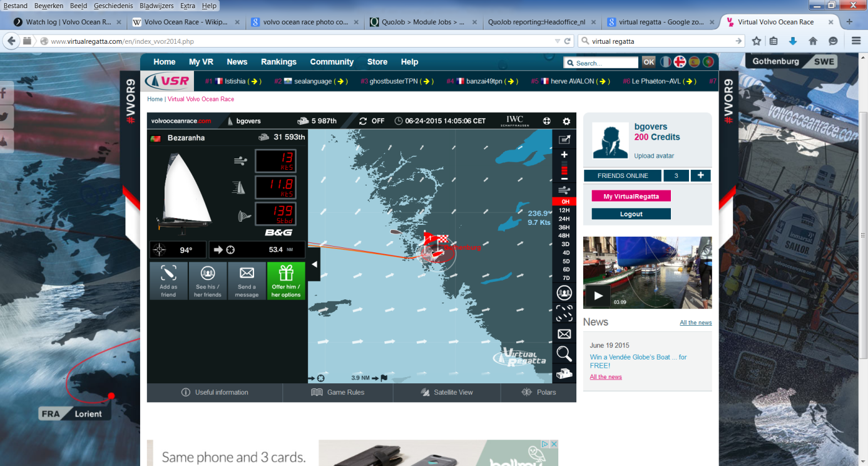Expand friends list with plus button

pyautogui.click(x=700, y=176)
